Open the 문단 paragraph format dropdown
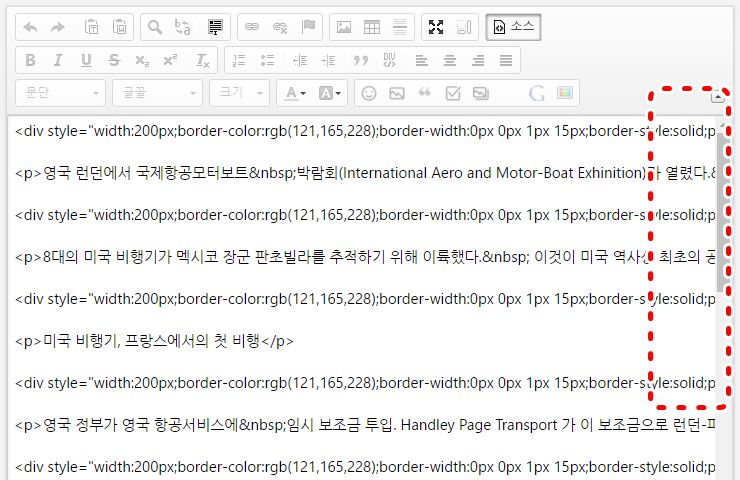 [x=60, y=93]
